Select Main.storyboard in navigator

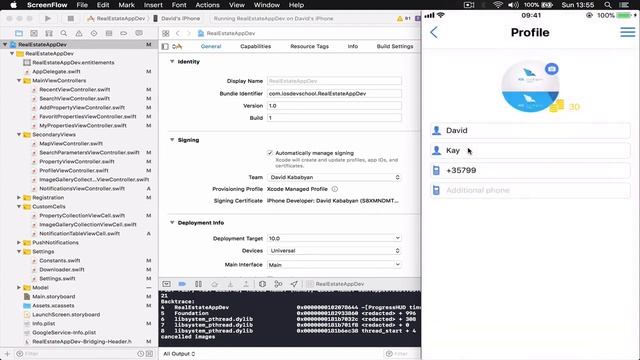point(53,296)
